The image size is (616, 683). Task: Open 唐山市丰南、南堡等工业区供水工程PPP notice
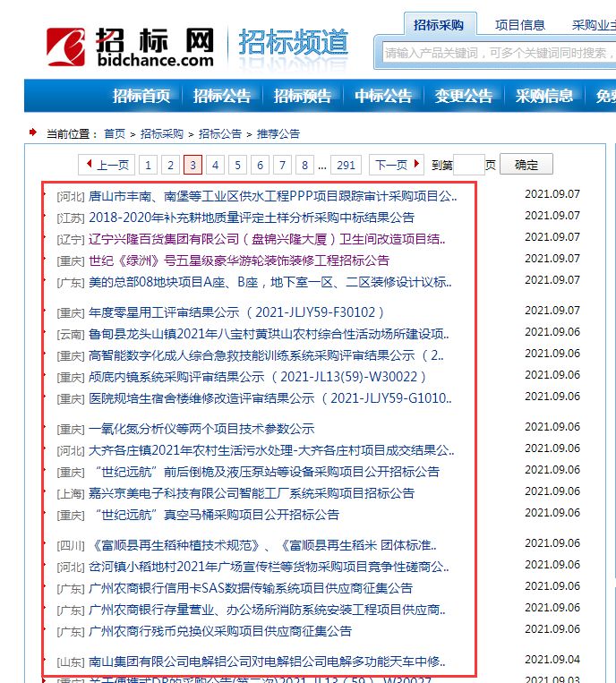tap(273, 196)
